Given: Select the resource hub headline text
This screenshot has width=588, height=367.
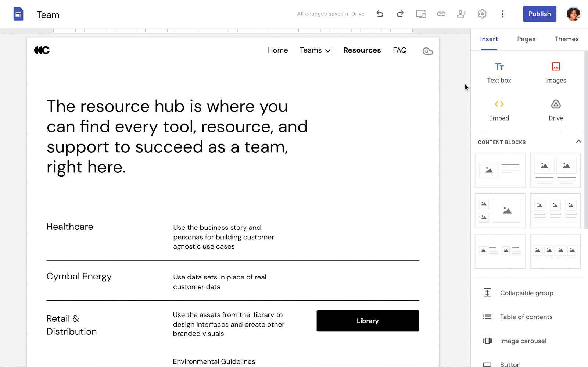Looking at the screenshot, I should pos(177,137).
